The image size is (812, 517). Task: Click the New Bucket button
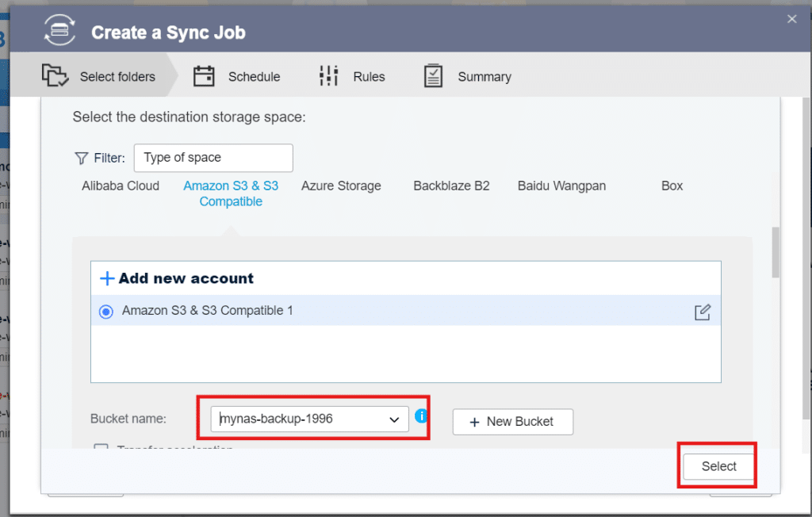[512, 422]
